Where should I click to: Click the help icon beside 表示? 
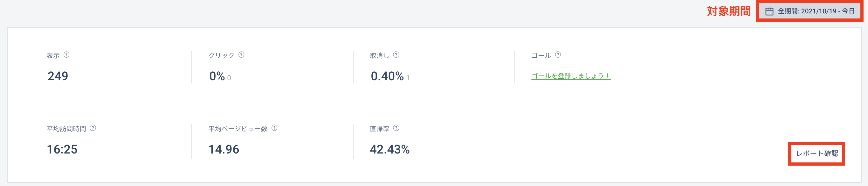(66, 55)
